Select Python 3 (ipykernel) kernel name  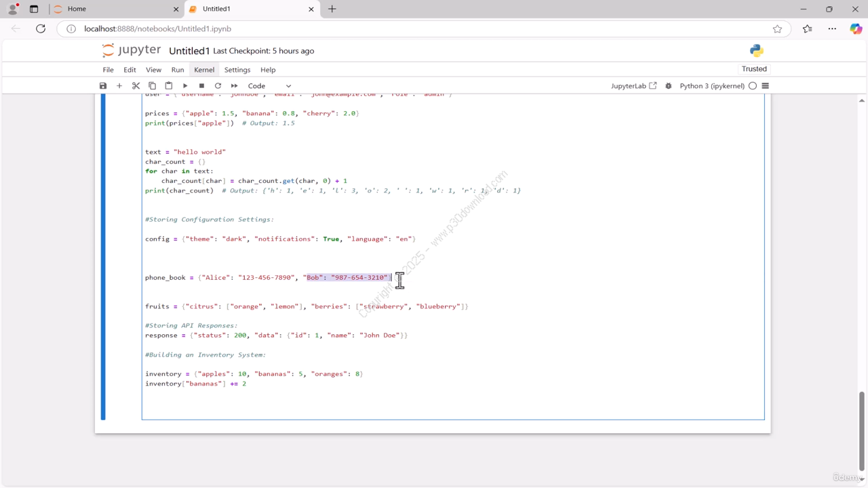pyautogui.click(x=712, y=86)
